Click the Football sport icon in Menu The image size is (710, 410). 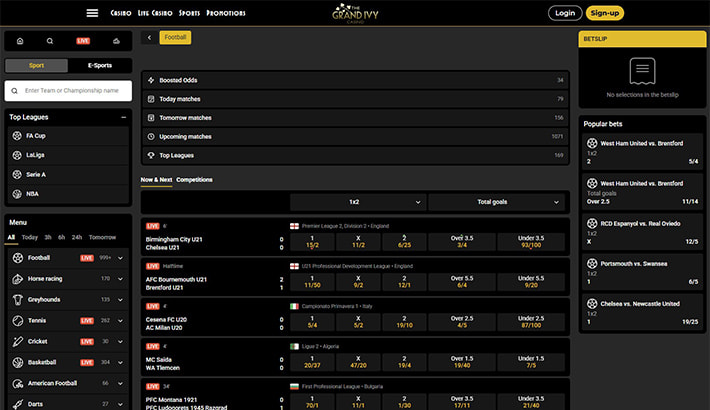18,258
